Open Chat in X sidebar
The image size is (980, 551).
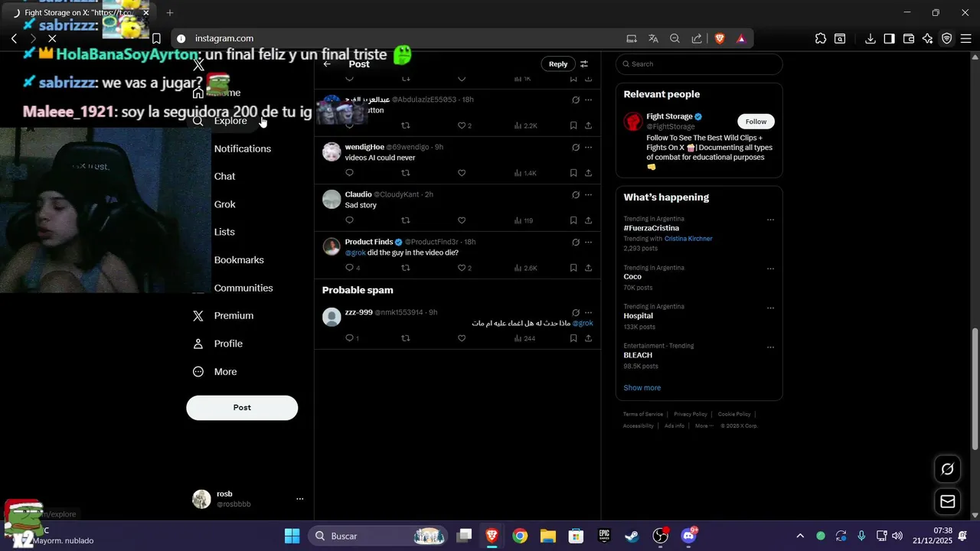224,176
